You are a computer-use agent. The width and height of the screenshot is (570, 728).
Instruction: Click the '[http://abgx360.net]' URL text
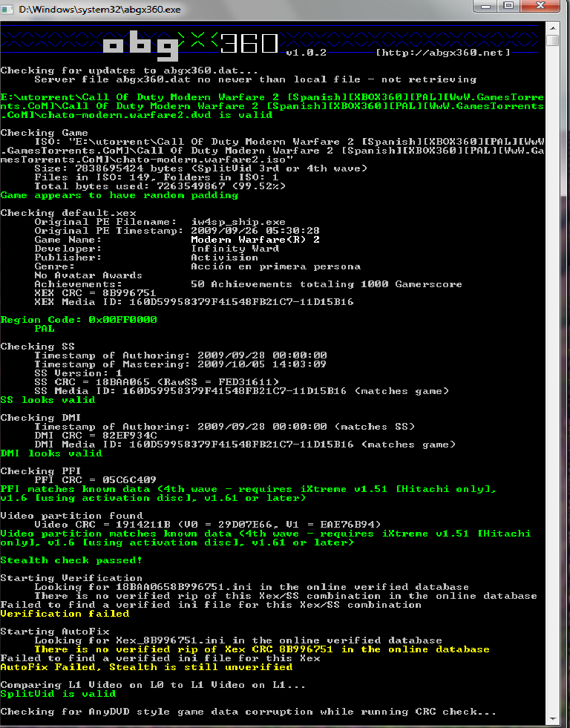click(443, 53)
